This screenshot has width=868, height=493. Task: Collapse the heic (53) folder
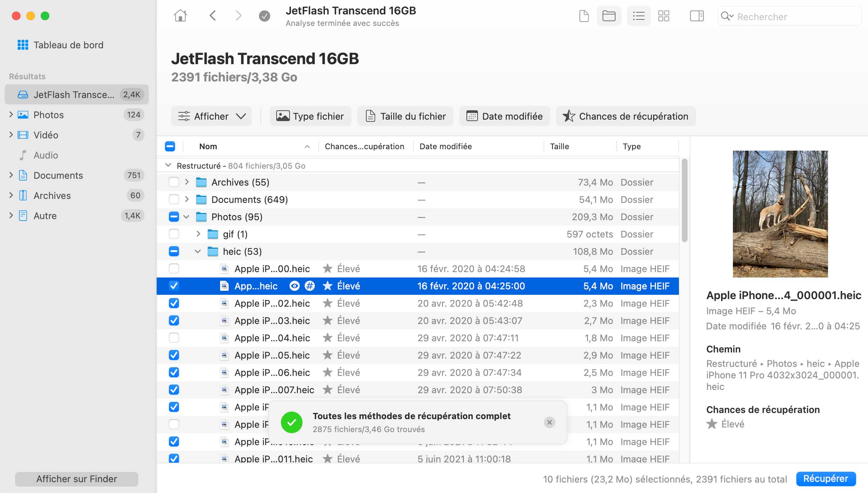click(x=198, y=252)
